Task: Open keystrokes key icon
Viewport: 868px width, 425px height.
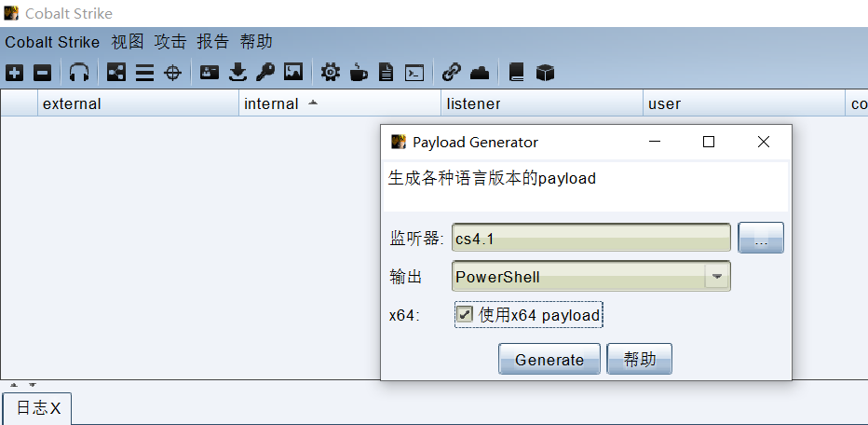Action: [x=265, y=73]
